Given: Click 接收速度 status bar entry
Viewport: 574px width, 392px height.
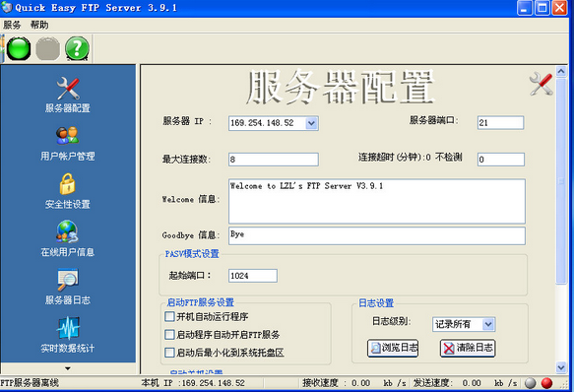Looking at the screenshot, I should coord(354,383).
